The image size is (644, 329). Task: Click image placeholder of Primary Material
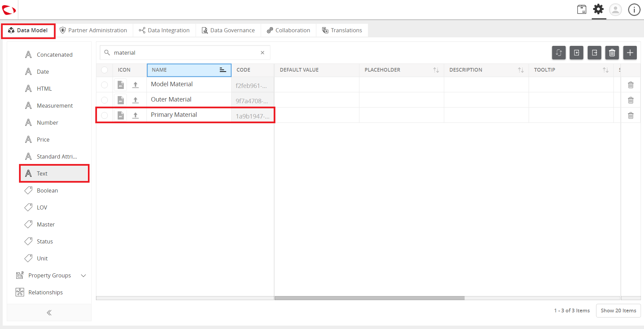[121, 115]
